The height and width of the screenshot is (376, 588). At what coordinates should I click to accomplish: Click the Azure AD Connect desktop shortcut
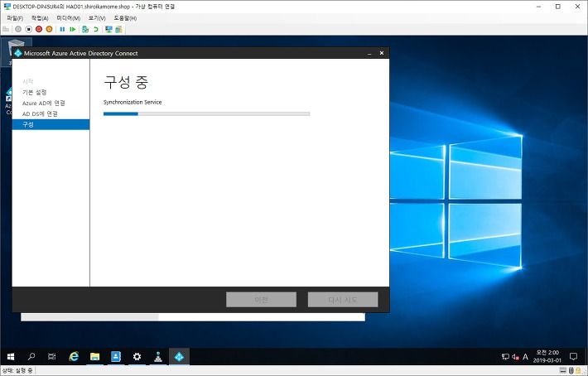pyautogui.click(x=8, y=101)
